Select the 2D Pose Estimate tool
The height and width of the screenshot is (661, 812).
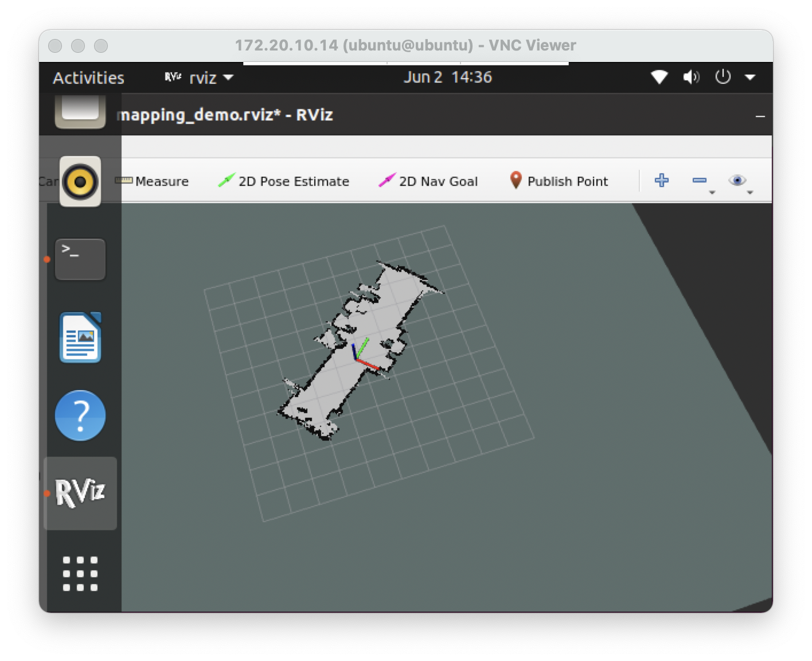(283, 181)
